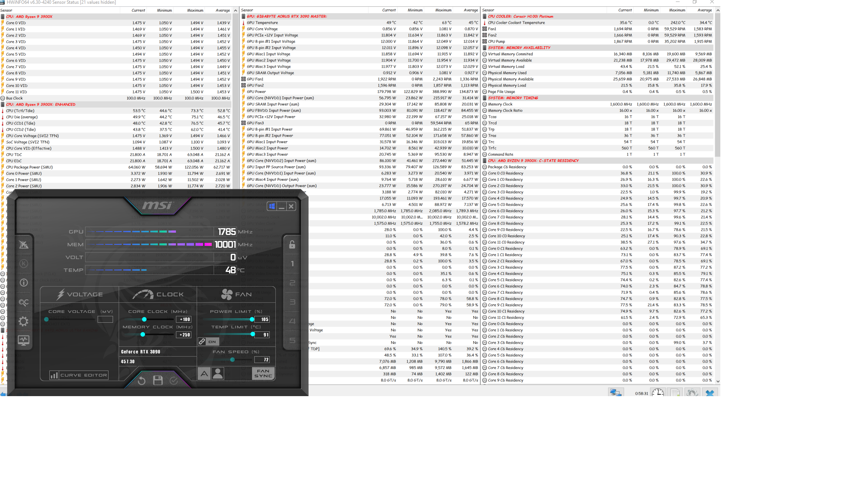Open Afterburner settings gear
This screenshot has width=868, height=488.
(24, 321)
